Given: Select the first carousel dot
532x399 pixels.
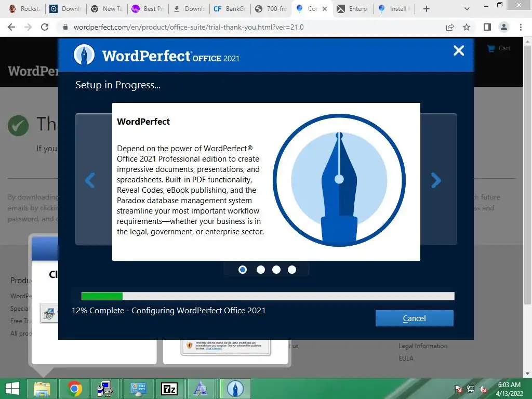Looking at the screenshot, I should pyautogui.click(x=243, y=270).
